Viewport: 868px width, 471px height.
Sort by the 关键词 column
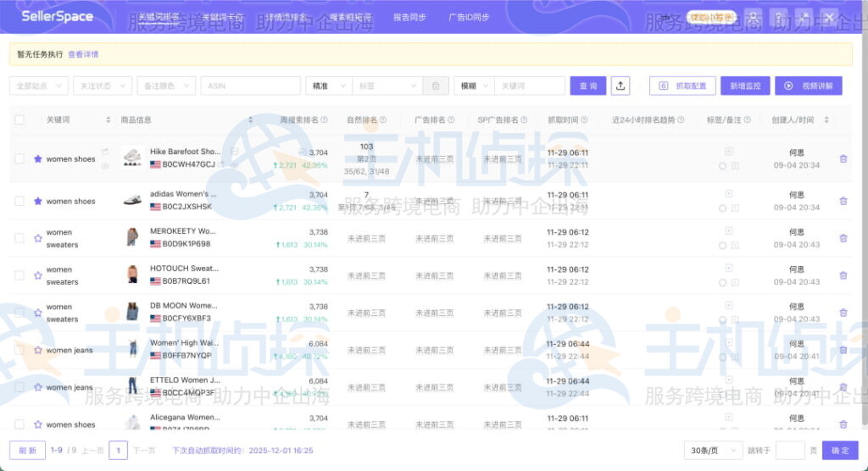[x=108, y=119]
